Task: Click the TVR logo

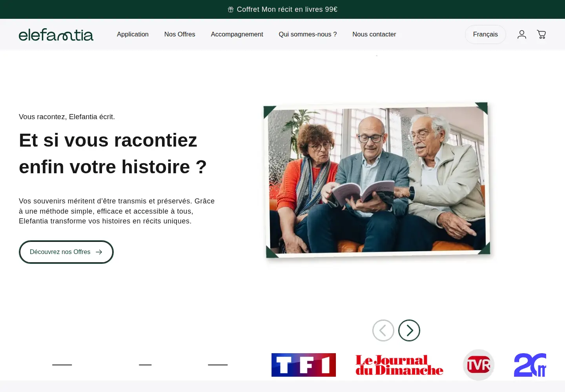Action: pos(479,365)
